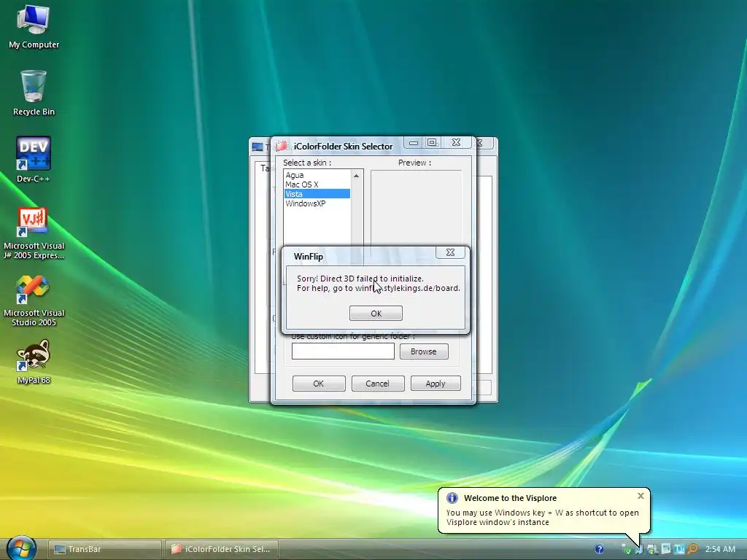The height and width of the screenshot is (560, 747).
Task: Select the Recycle Bin icon
Action: (34, 93)
